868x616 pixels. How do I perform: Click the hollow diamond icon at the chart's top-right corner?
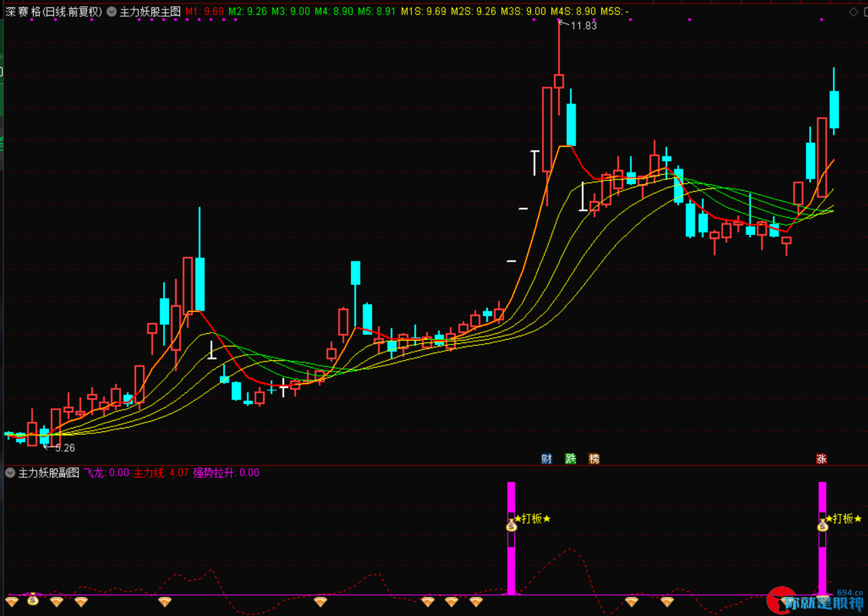click(x=854, y=12)
